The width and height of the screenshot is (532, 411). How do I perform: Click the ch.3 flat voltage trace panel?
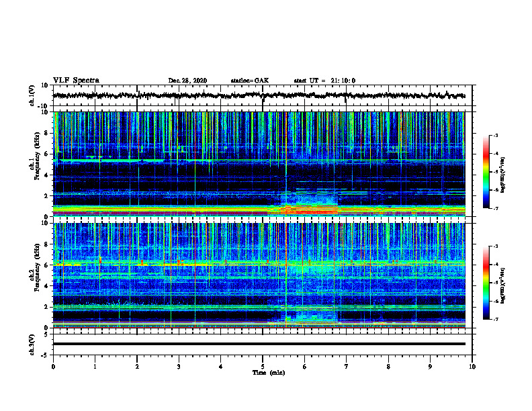click(x=263, y=345)
